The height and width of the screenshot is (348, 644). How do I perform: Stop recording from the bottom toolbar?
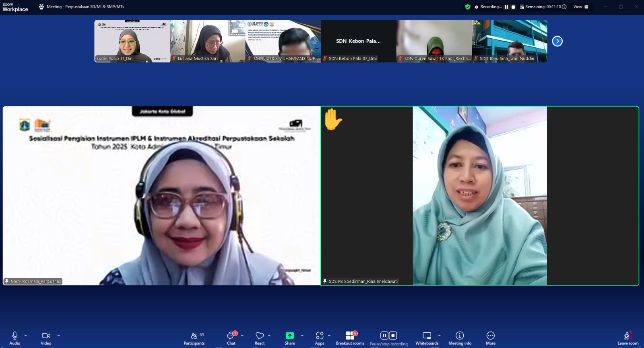point(393,336)
